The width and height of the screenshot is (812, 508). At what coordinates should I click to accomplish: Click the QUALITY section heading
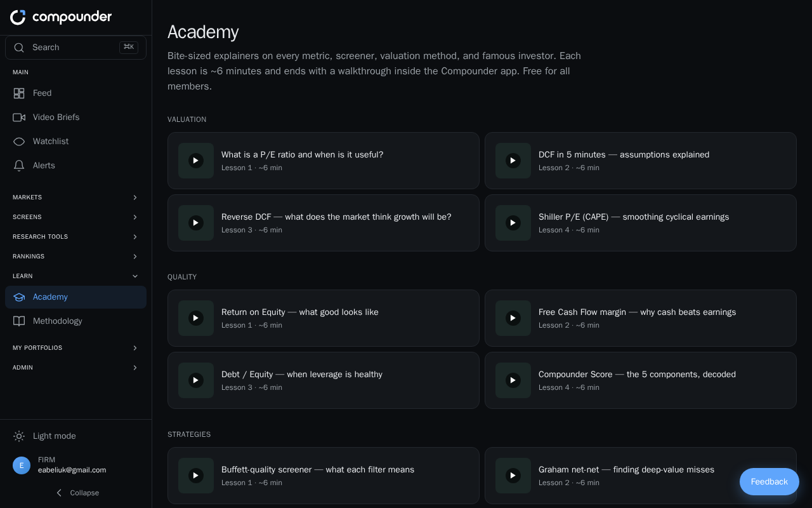pos(182,277)
